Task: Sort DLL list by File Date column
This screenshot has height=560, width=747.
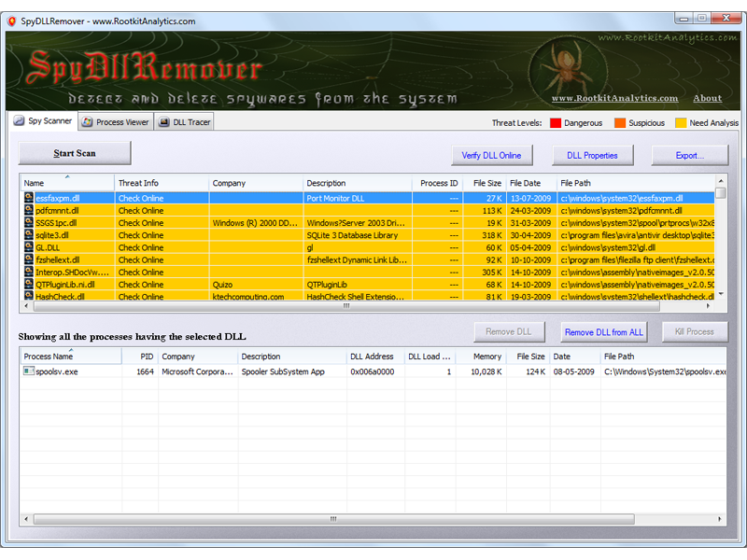Action: tap(531, 183)
